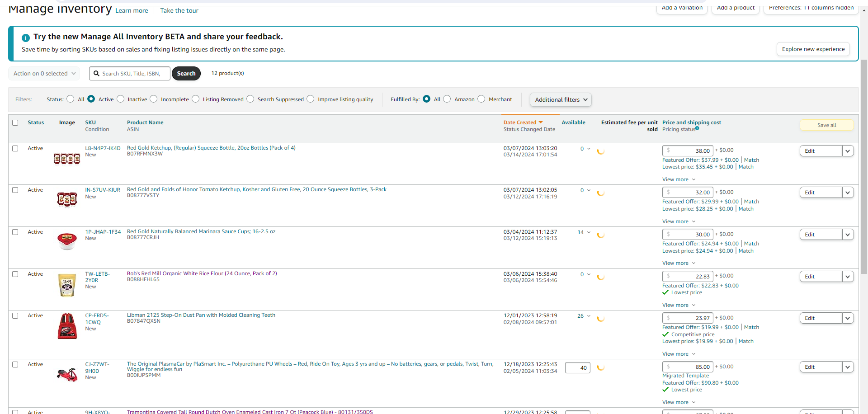This screenshot has width=868, height=414.
Task: Open the Additional filters dropdown
Action: click(561, 99)
